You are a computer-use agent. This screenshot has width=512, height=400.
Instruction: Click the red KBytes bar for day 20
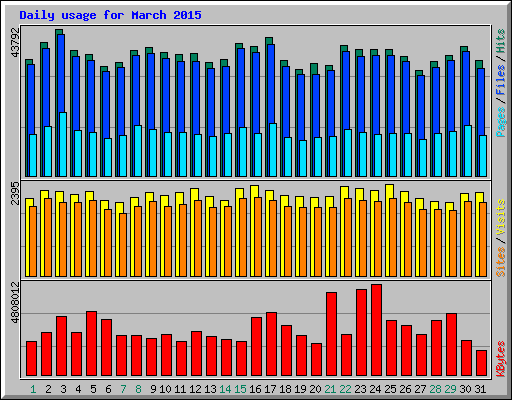[x=316, y=360]
